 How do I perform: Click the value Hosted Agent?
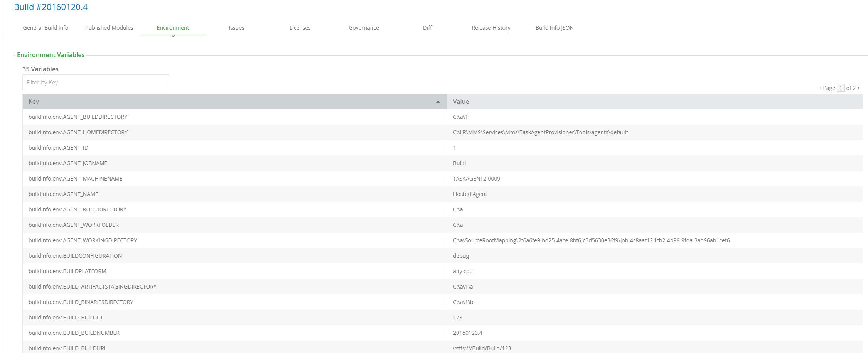click(470, 194)
